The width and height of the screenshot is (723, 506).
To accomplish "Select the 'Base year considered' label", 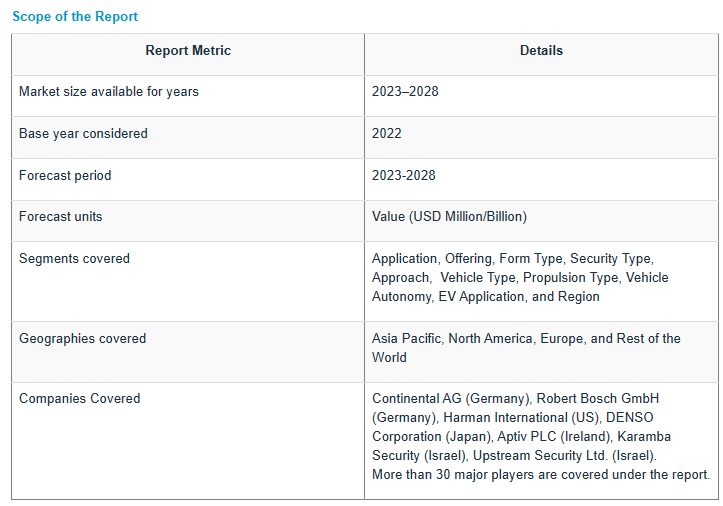I will (83, 134).
